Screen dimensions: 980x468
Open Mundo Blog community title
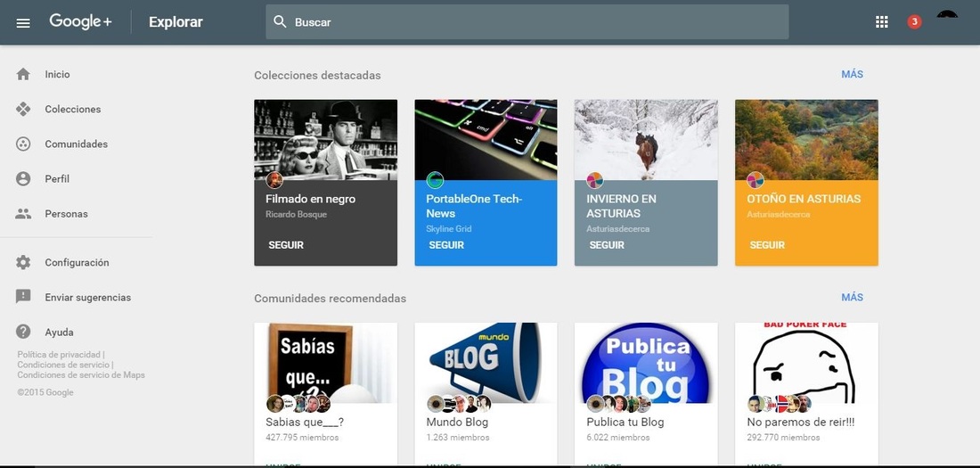(x=457, y=423)
